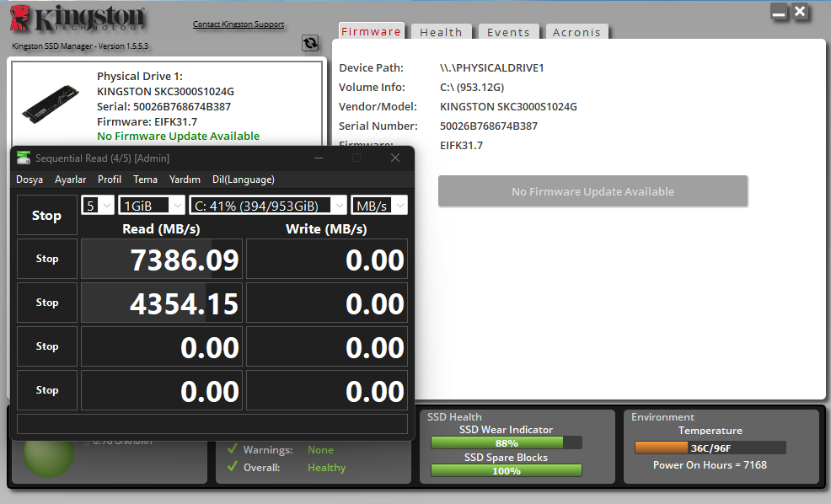This screenshot has width=831, height=504.
Task: Click the Read (MB/s) column header
Action: pos(161,229)
